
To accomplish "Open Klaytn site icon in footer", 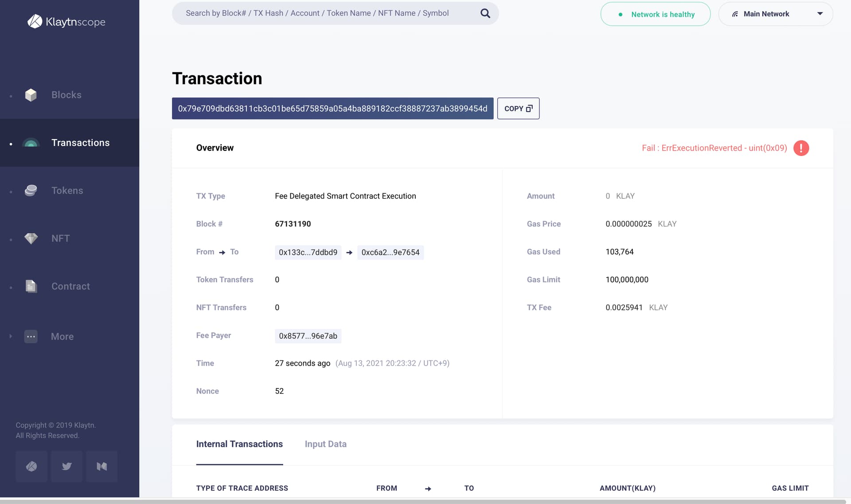I will [31, 466].
